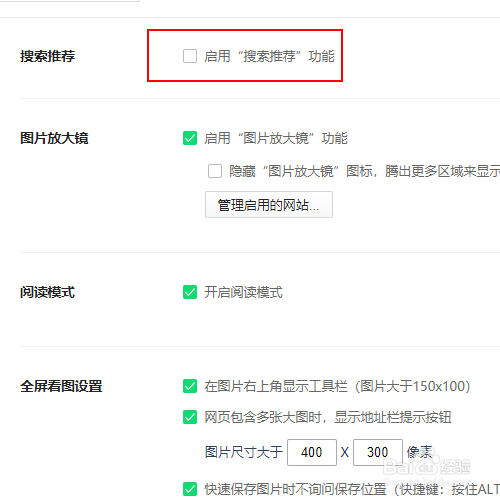Click the 图片放大镜 section heading
500x500 pixels.
(54, 138)
